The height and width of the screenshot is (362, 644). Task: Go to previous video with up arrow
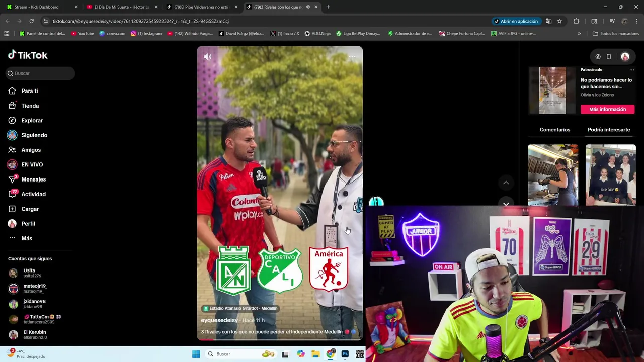click(x=506, y=183)
